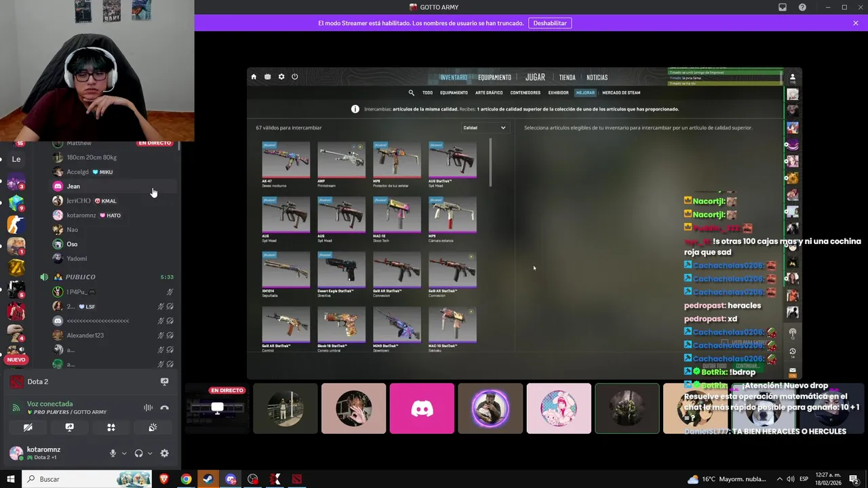Select the Mejorar subtab

585,93
